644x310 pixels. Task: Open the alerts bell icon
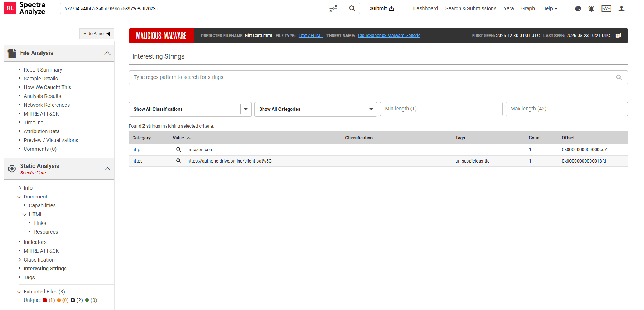[x=591, y=8]
